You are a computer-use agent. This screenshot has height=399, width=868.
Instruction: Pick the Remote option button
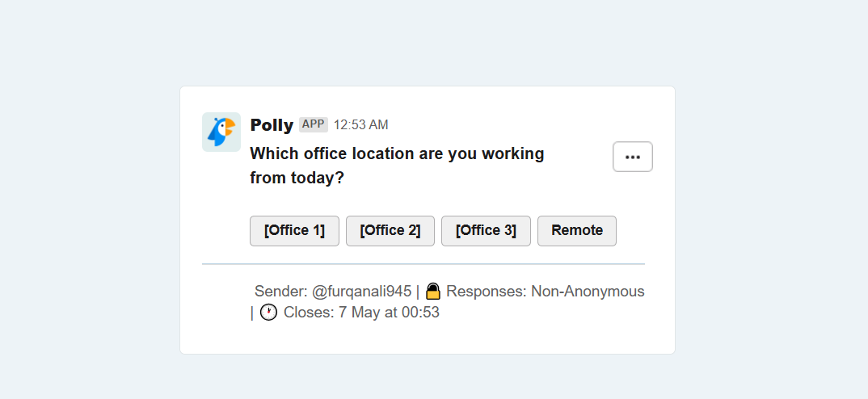coord(577,231)
